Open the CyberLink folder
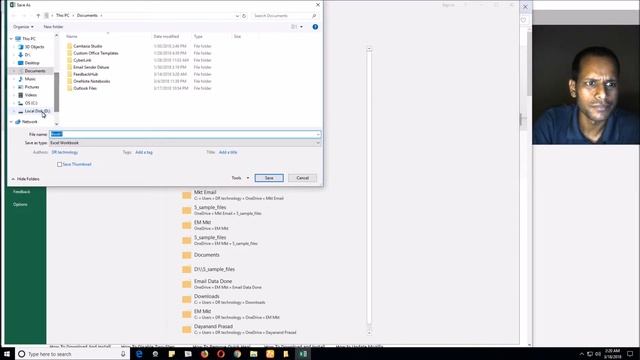Screen dimensions: 640x360 [x=82, y=60]
